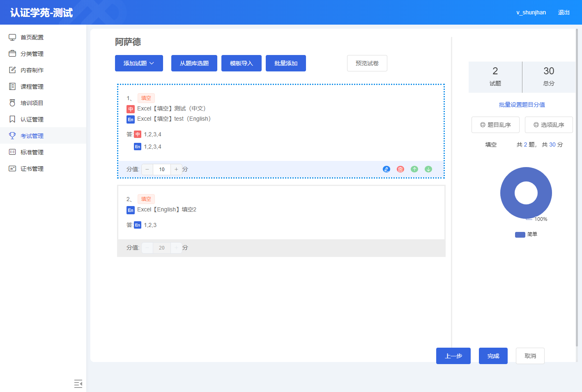Collapse the sidebar with the fold icon
The height and width of the screenshot is (392, 582).
pos(78,384)
